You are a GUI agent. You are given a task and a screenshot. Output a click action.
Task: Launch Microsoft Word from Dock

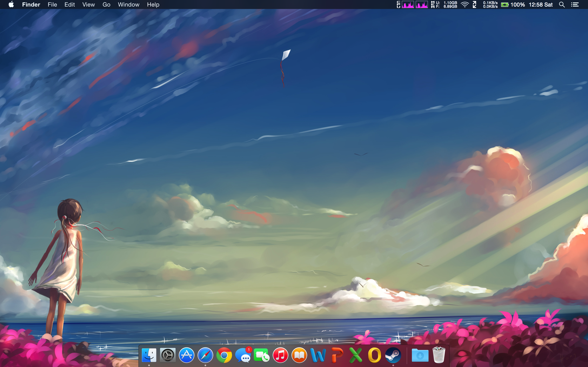tap(318, 355)
